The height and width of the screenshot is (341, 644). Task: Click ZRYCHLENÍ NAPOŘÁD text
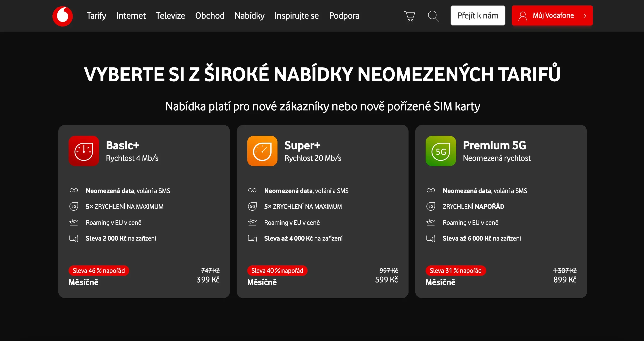(x=473, y=206)
